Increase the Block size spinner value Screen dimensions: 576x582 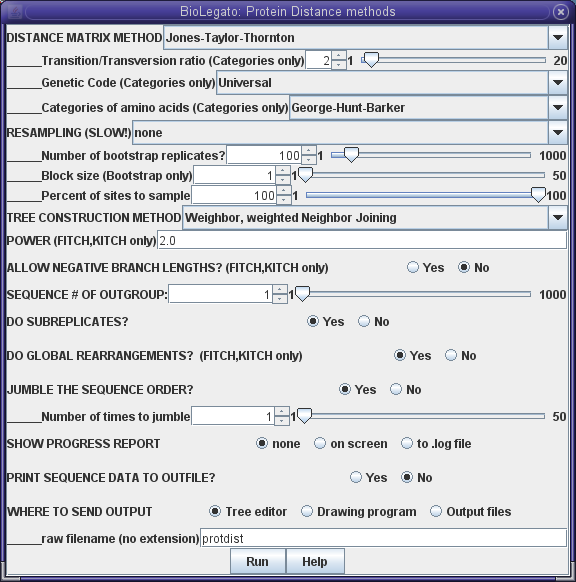[283, 171]
